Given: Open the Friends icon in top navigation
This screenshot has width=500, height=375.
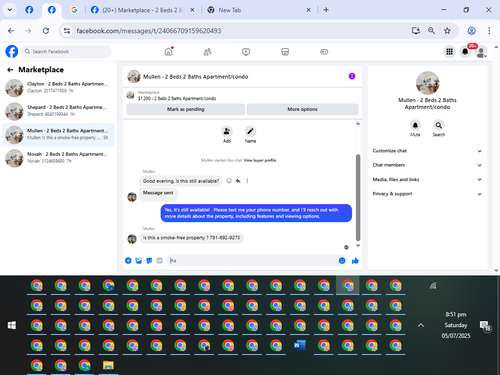Looking at the screenshot, I should click(207, 52).
